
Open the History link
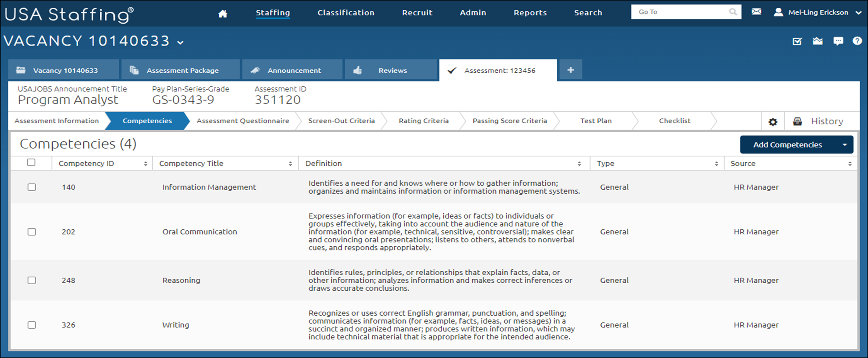[x=827, y=121]
